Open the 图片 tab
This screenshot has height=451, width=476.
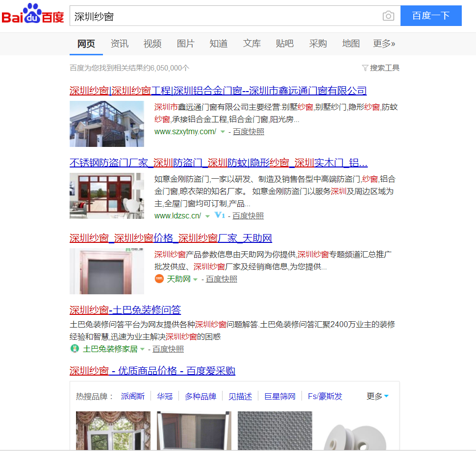[185, 44]
